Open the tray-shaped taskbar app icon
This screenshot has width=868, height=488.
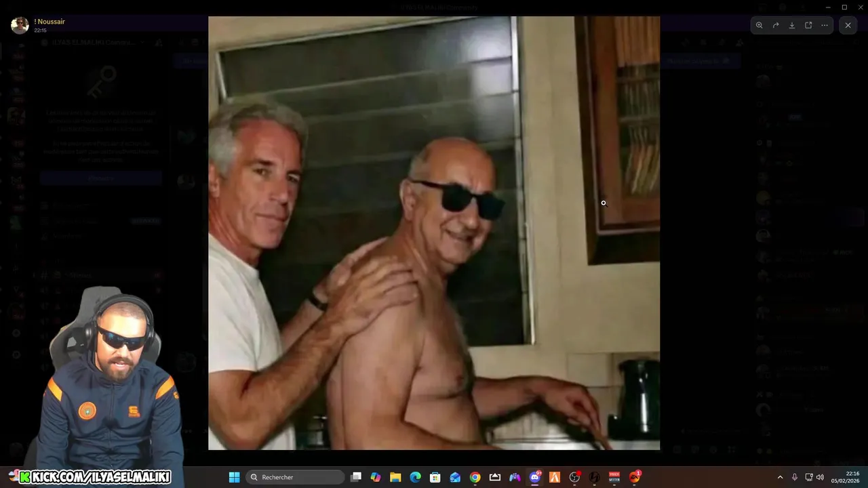pos(495,477)
